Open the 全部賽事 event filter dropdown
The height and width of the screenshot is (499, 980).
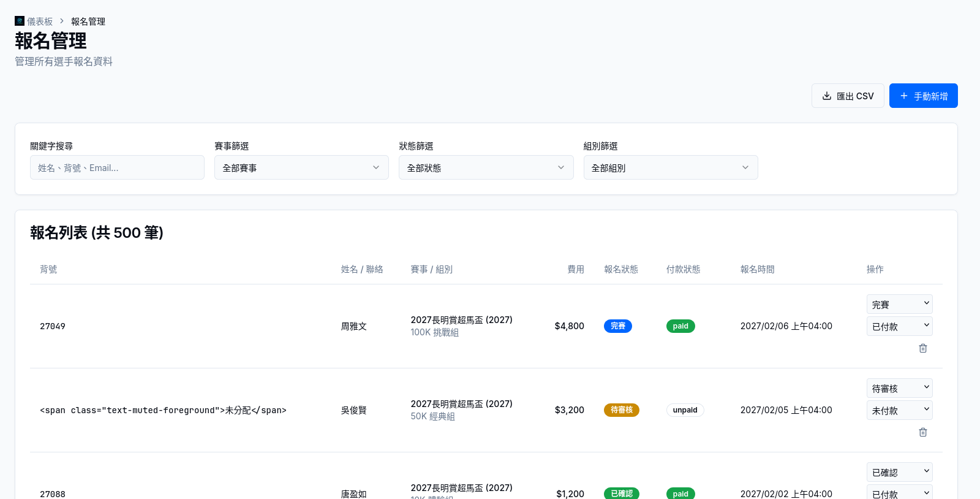point(301,167)
